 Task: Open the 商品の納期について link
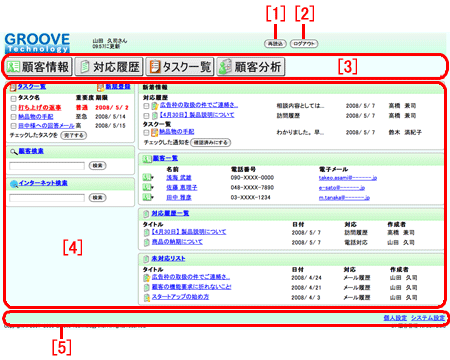pyautogui.click(x=177, y=242)
